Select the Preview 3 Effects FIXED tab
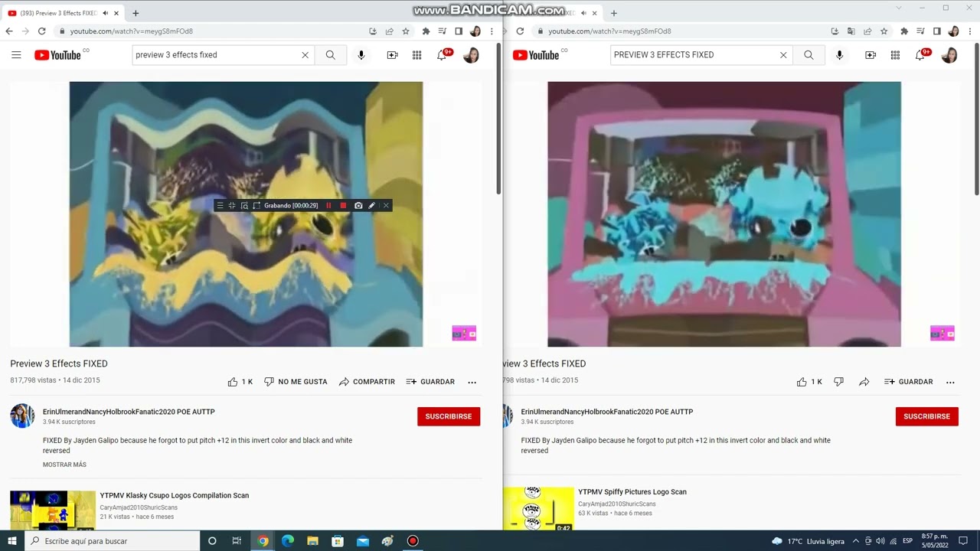This screenshot has height=551, width=980. click(x=64, y=13)
